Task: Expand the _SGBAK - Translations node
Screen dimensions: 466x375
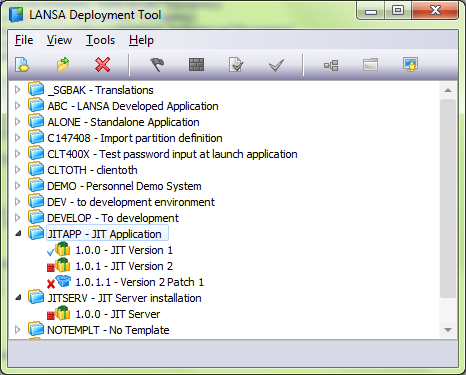Action: (17, 90)
